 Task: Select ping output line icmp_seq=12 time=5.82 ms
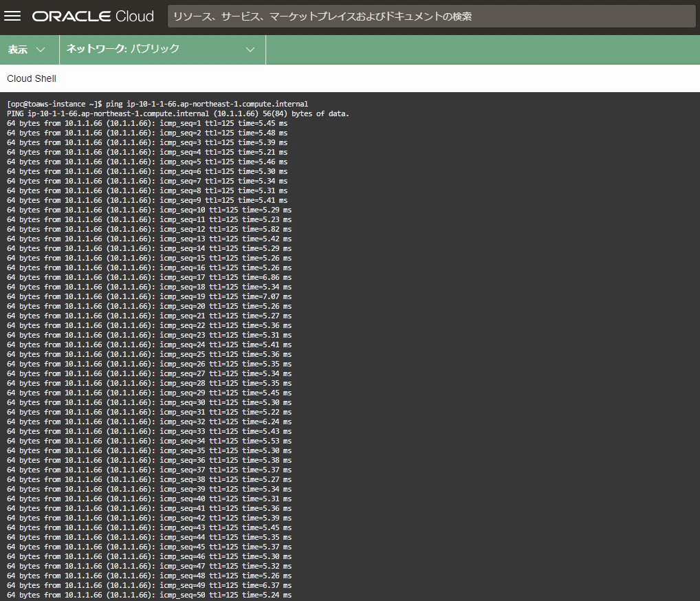[x=149, y=229]
